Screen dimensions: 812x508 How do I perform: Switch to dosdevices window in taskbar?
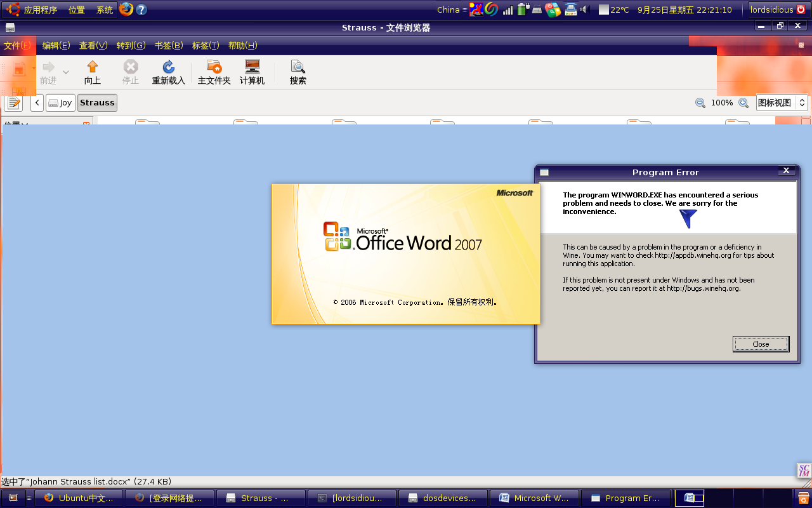(443, 498)
